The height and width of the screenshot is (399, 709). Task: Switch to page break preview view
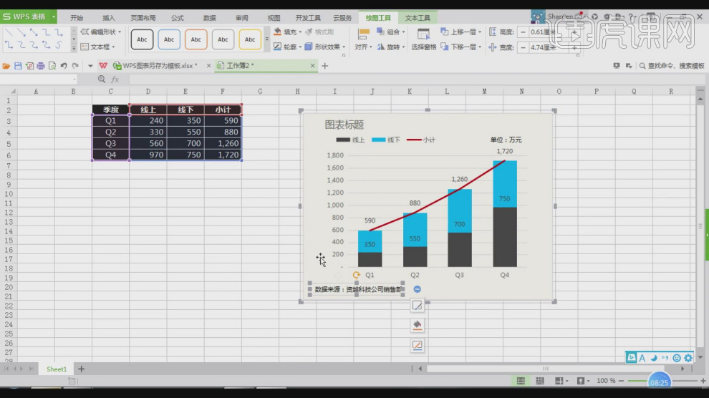(x=539, y=381)
